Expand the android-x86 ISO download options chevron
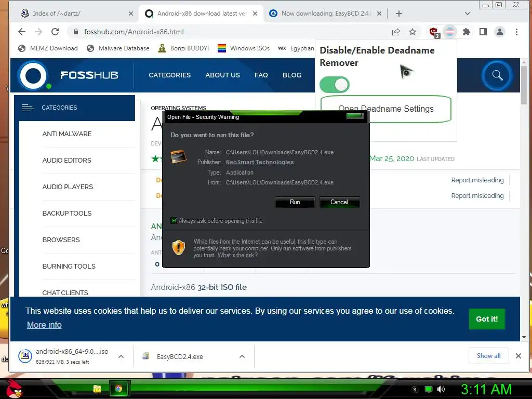 click(x=121, y=356)
